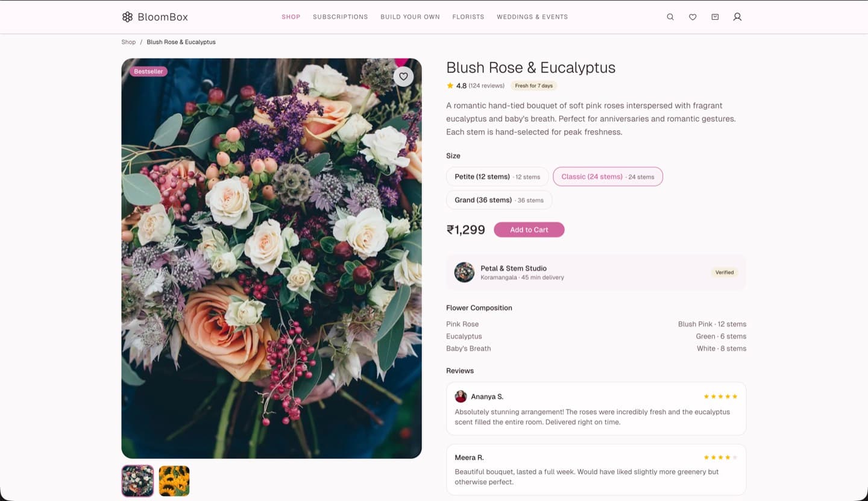Click the Add to Cart button

tap(529, 230)
